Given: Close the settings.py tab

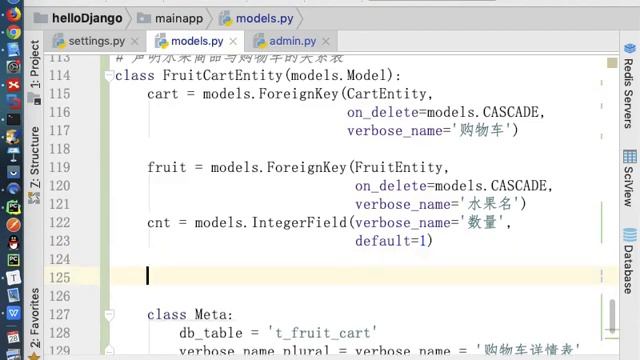Looking at the screenshot, I should tap(135, 42).
